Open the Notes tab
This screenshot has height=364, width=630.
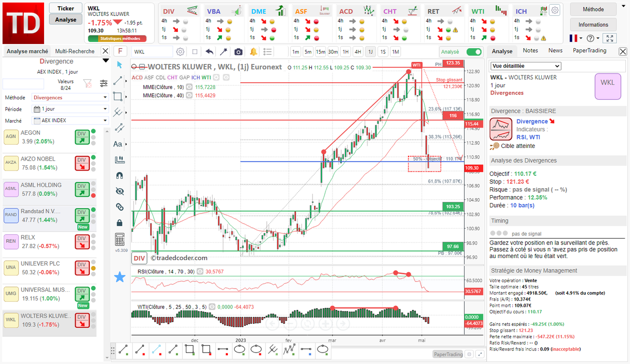coord(530,50)
